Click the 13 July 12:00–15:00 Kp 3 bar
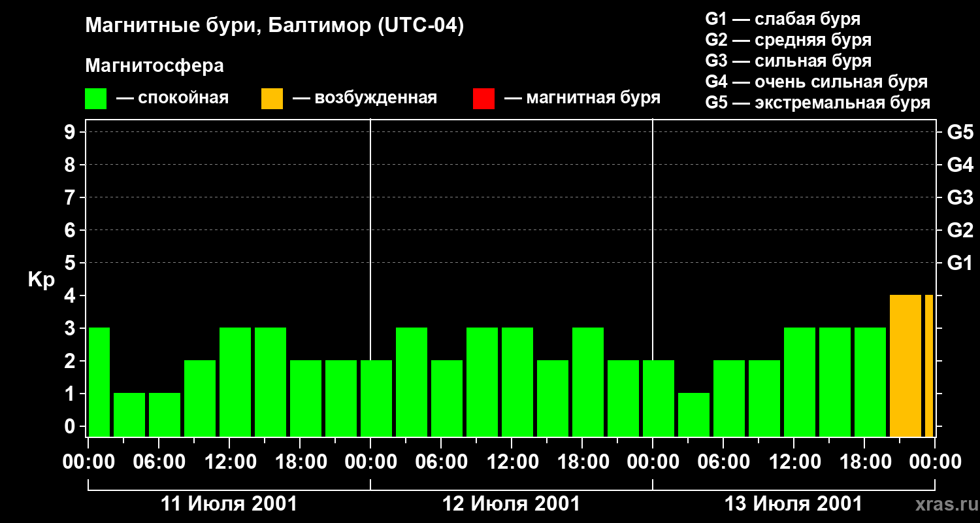980x523 pixels. [x=800, y=382]
